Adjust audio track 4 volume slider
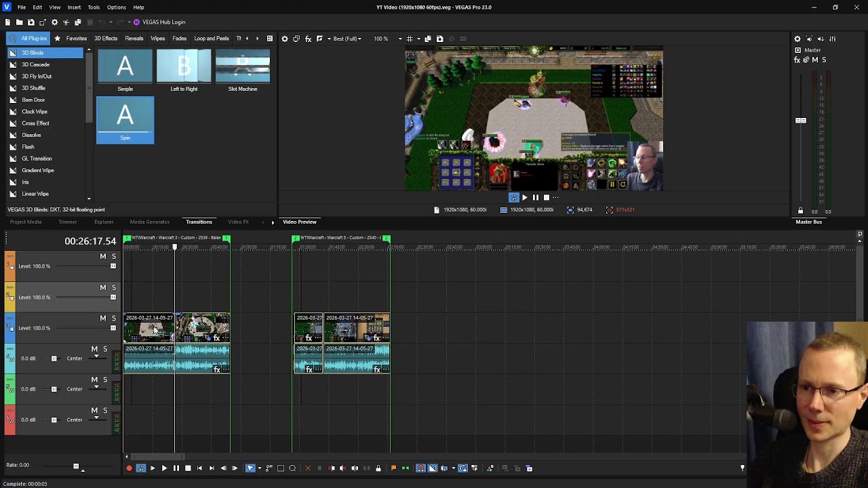 coord(54,359)
